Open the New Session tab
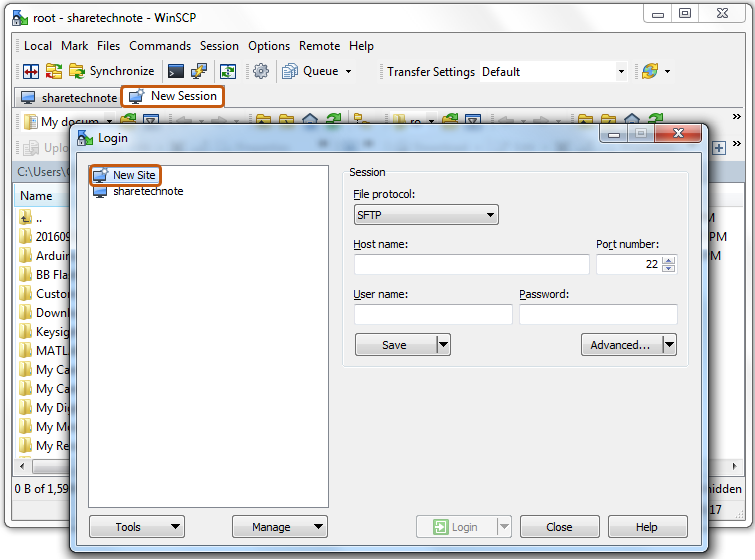Viewport: 755px width, 560px height. [x=173, y=96]
